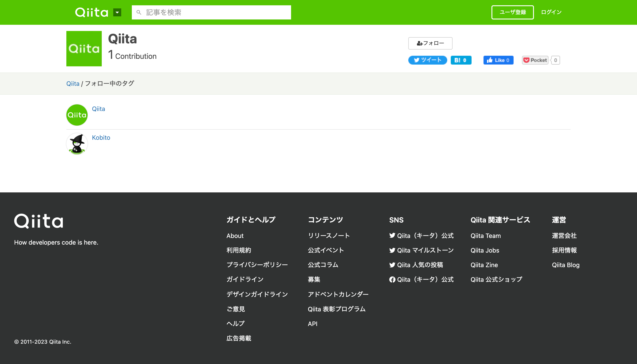This screenshot has width=637, height=364.
Task: Click the ツイート share button
Action: [428, 60]
